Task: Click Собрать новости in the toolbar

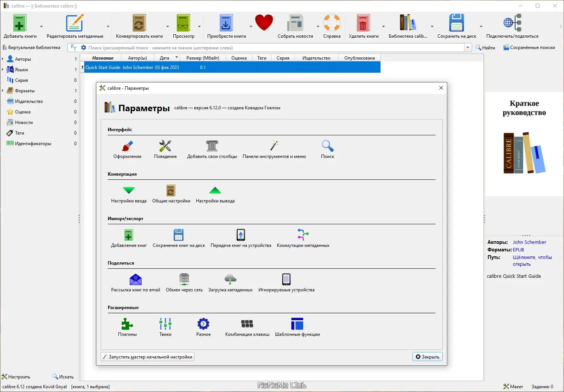Action: (x=295, y=26)
